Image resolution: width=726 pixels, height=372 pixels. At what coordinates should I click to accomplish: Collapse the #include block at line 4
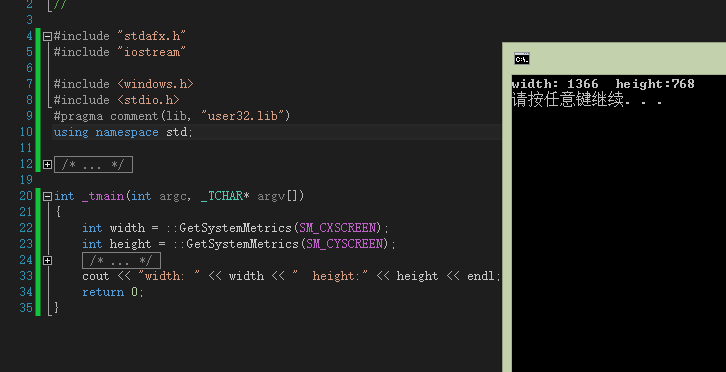47,36
